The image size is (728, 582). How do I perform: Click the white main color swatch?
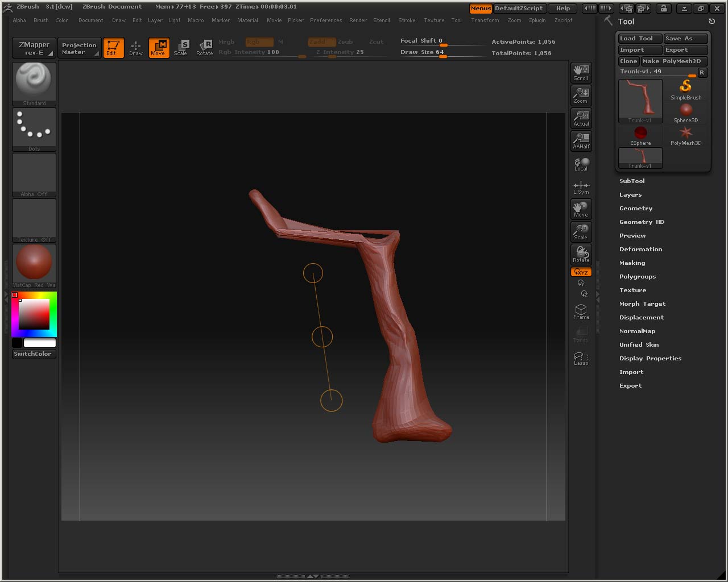[40, 343]
